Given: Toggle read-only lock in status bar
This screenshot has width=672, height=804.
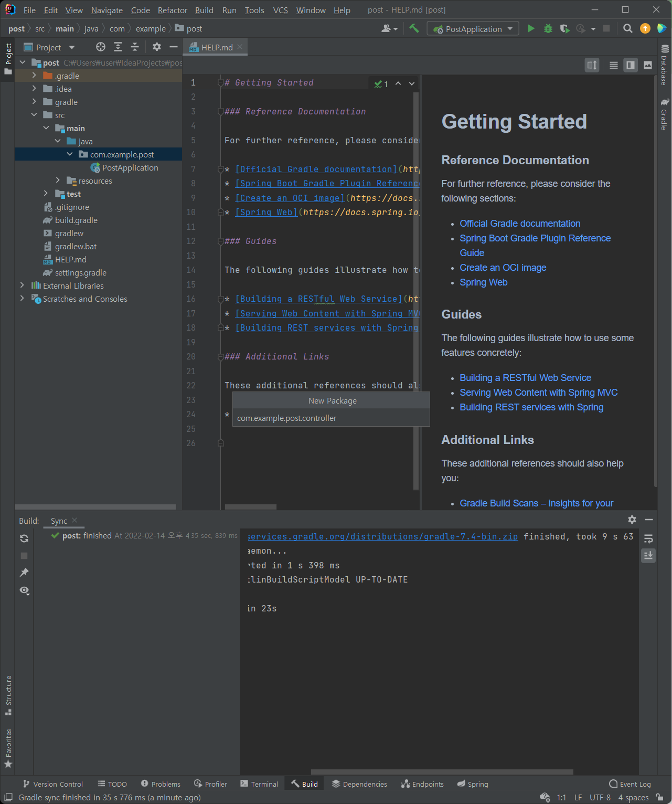Looking at the screenshot, I should click(660, 797).
